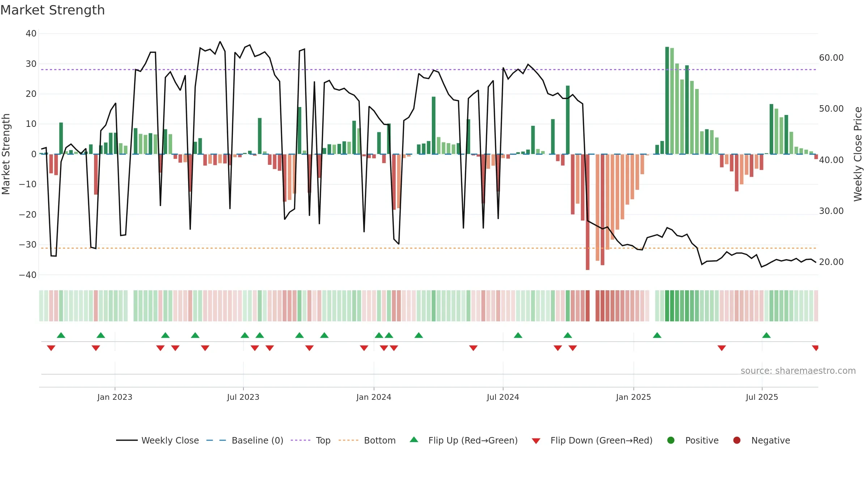Click the Flip Up triangle just after Jul 2025
868x488 pixels.
(x=766, y=335)
